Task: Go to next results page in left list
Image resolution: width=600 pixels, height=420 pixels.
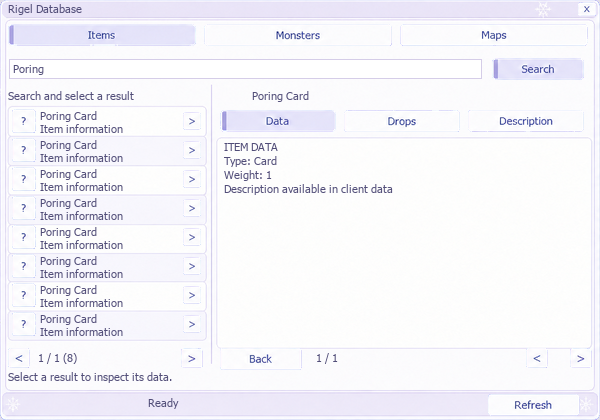Action: (x=192, y=358)
